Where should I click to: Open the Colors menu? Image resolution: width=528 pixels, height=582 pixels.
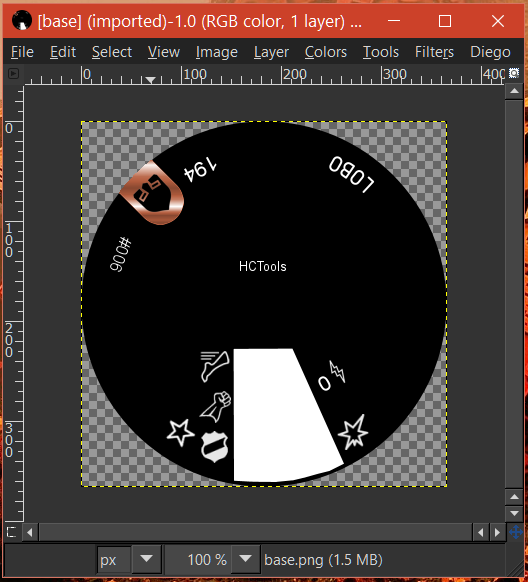point(326,52)
